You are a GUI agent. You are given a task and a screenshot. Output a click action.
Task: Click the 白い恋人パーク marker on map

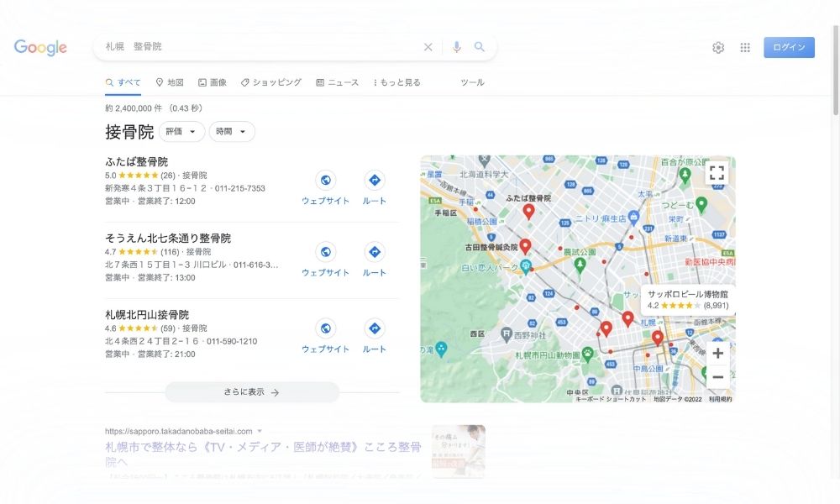click(526, 266)
